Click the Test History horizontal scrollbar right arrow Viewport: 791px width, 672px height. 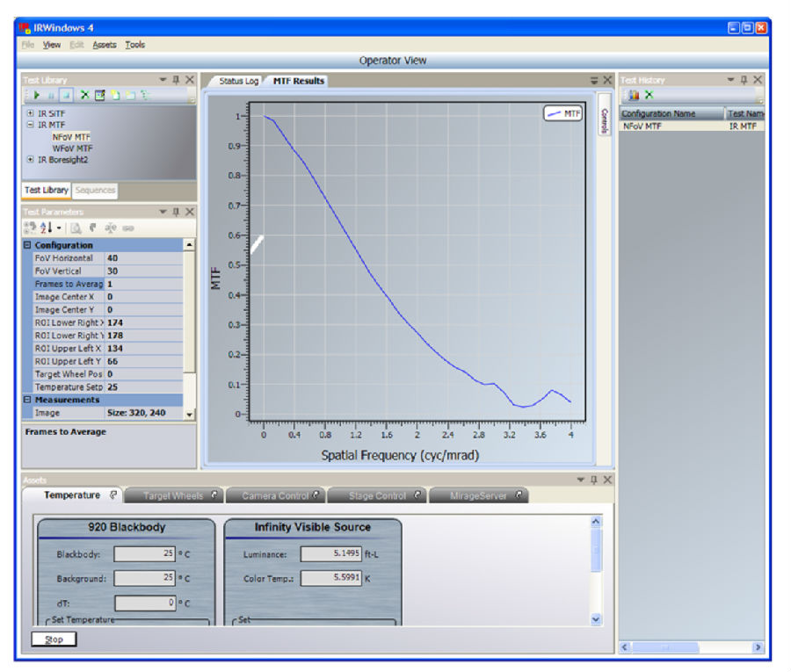click(758, 647)
